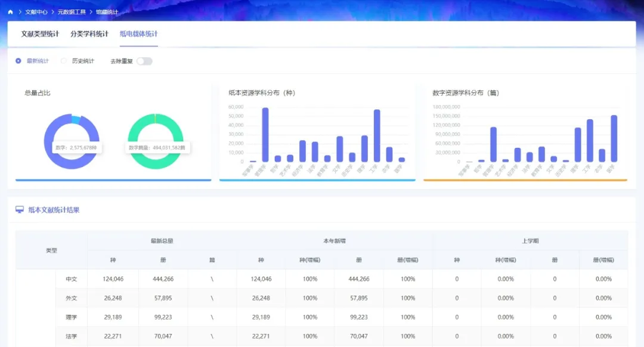Click the 医学 bar in 数字资源学科分布 chart

(614, 138)
